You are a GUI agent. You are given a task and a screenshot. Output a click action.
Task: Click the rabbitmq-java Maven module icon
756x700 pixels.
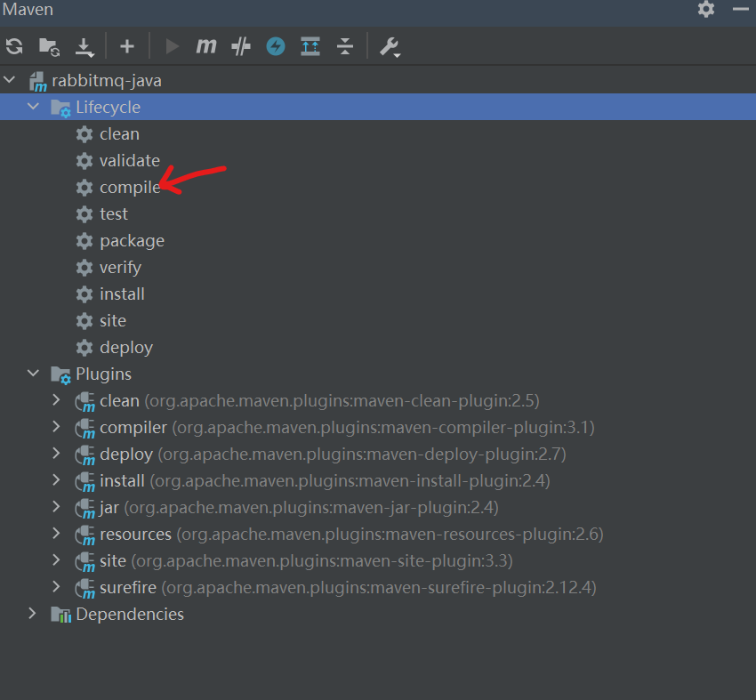click(x=37, y=82)
